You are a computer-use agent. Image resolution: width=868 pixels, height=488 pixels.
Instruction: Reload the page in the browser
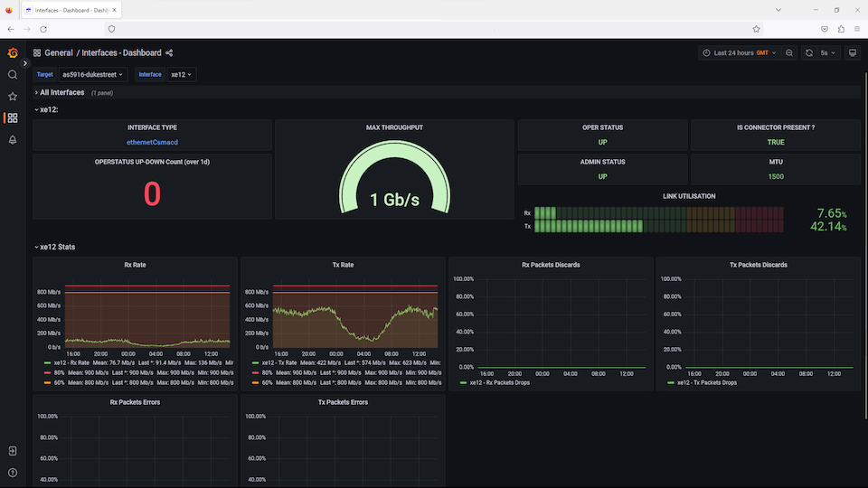[x=43, y=29]
